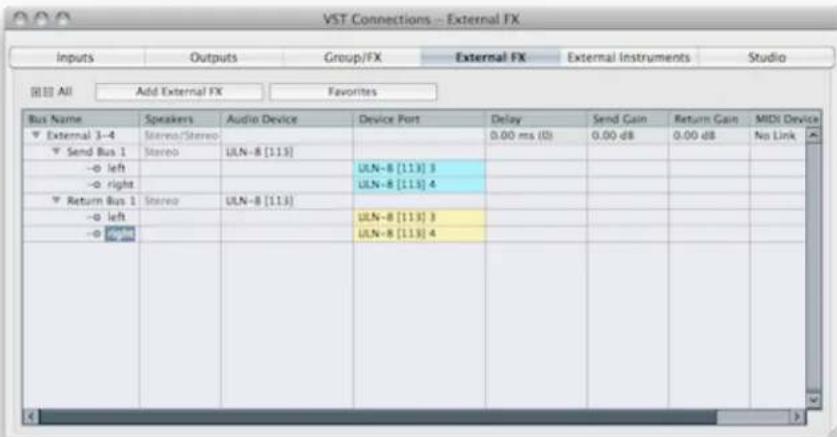The height and width of the screenshot is (437, 837).
Task: Open the yellow ULN-8 [113] 4 device port
Action: (x=419, y=234)
